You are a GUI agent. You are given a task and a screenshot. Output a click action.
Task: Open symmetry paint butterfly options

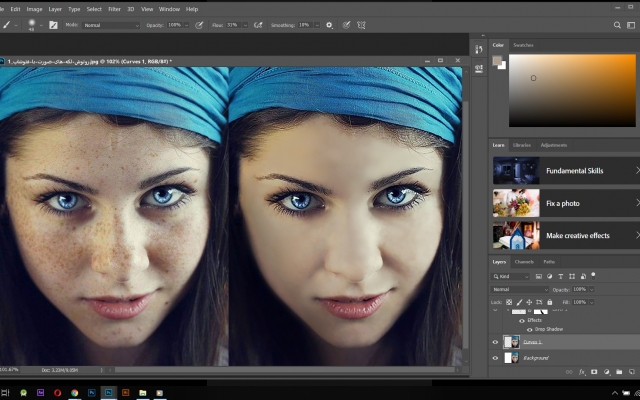point(361,25)
